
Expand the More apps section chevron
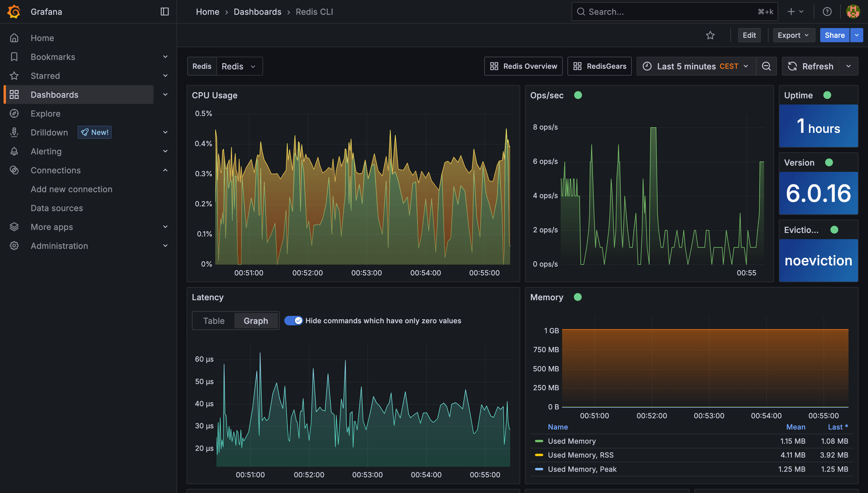[165, 227]
